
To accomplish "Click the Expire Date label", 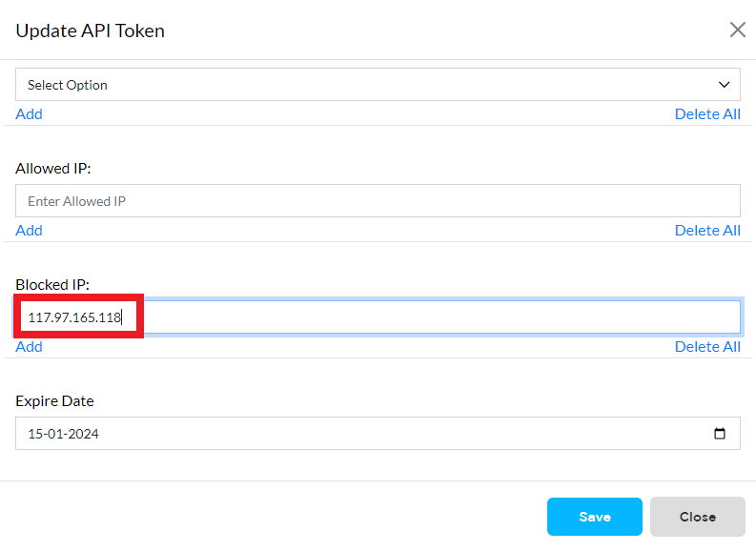I will 54,401.
